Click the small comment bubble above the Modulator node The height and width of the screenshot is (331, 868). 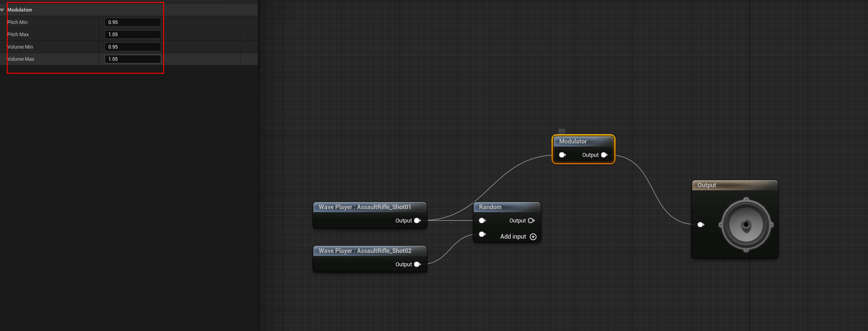tap(561, 131)
